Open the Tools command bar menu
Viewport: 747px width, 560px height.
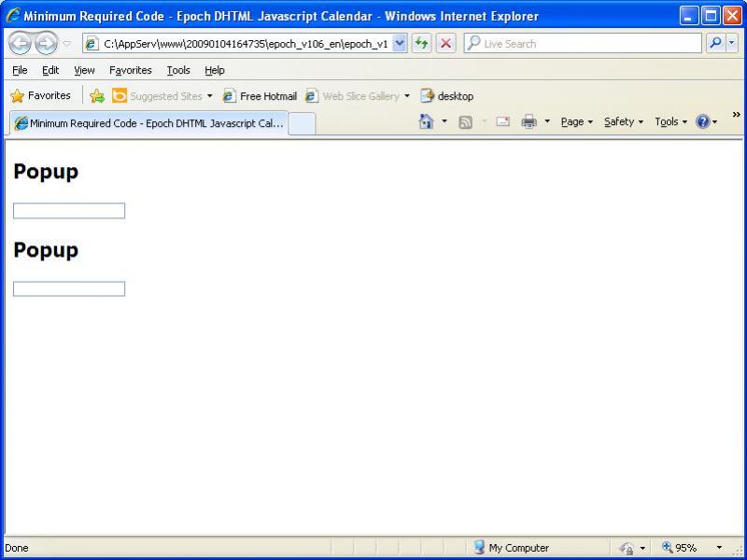tap(670, 122)
